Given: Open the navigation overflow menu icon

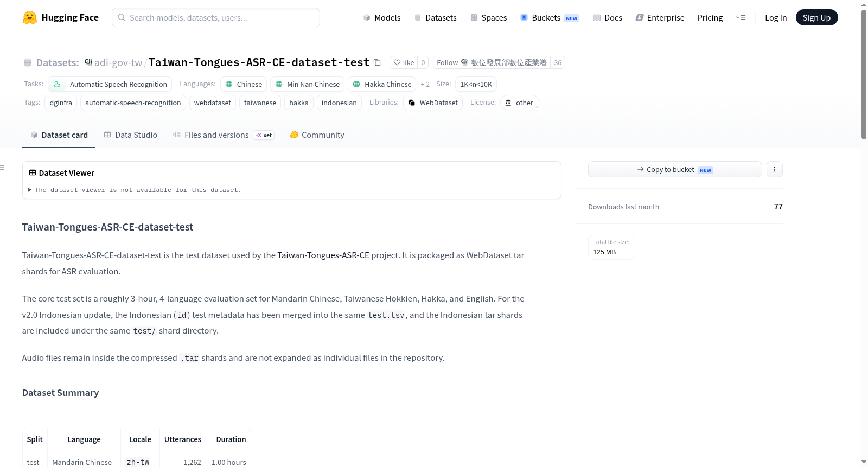Looking at the screenshot, I should [741, 17].
